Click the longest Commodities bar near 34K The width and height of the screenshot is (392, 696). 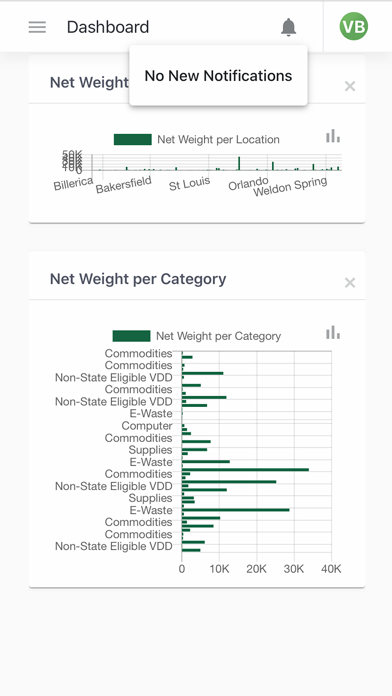245,470
